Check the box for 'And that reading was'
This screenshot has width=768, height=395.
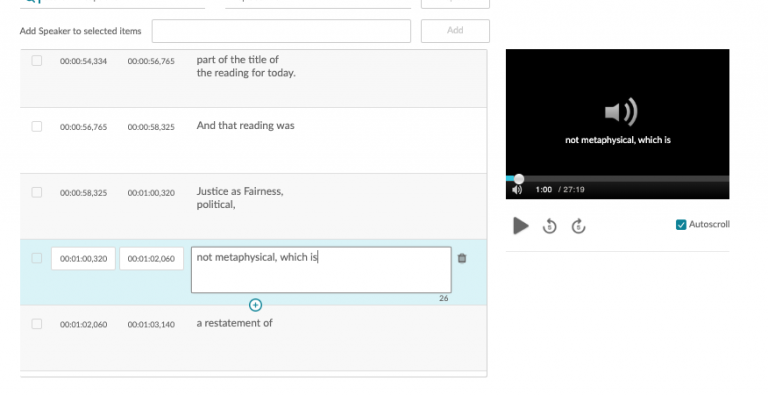[x=37, y=126]
